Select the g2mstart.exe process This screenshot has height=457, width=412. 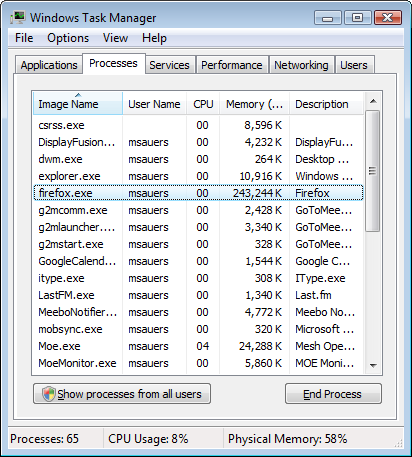[x=198, y=244]
